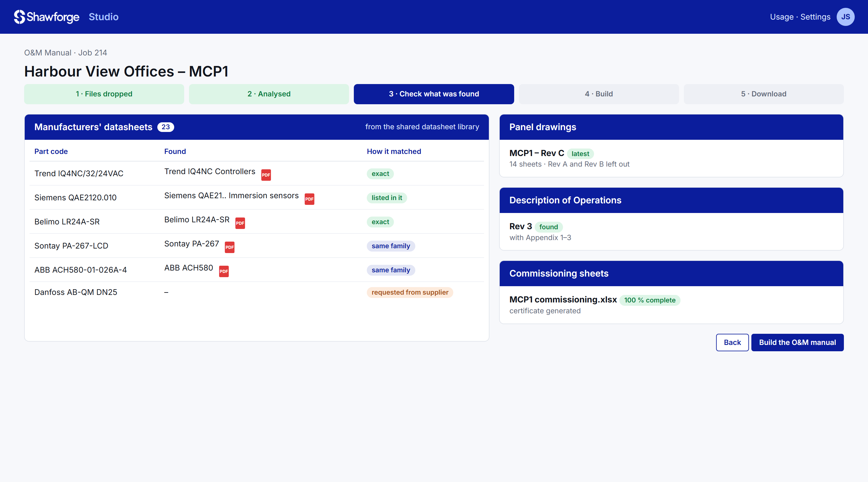Viewport: 868px width, 482px height.
Task: Open the ABB ACH580 PDF icon
Action: 224,271
